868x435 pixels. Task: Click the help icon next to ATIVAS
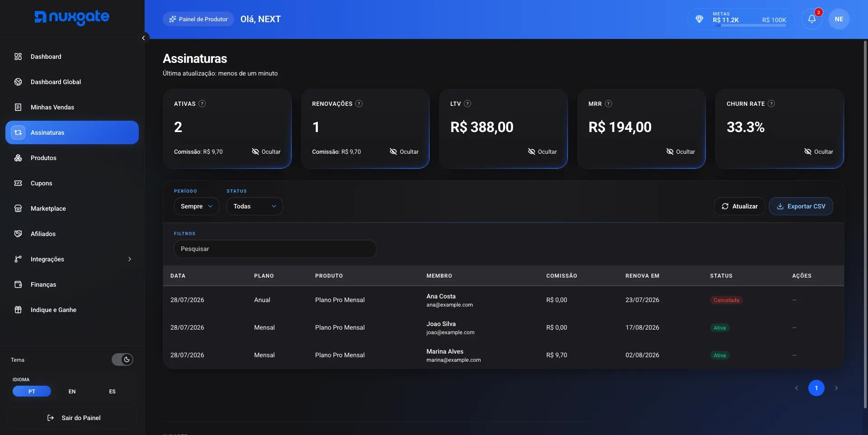click(202, 104)
